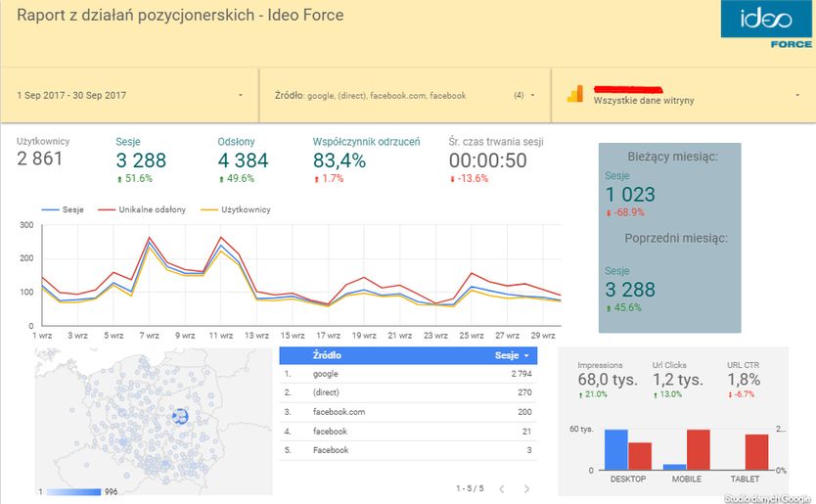Image resolution: width=816 pixels, height=504 pixels.
Task: Click the Użytkownicy value 2 861
Action: coord(39,159)
